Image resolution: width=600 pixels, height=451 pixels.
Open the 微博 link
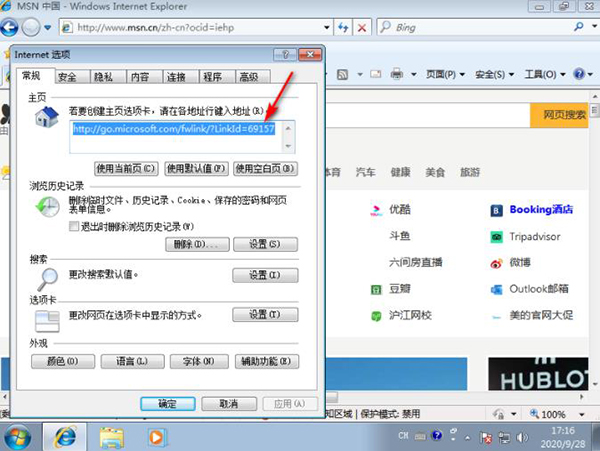tap(520, 262)
